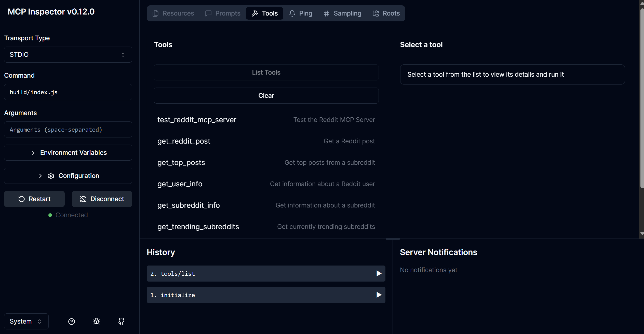Switch to the Prompts tab
Screen dimensions: 644x334
click(223, 13)
